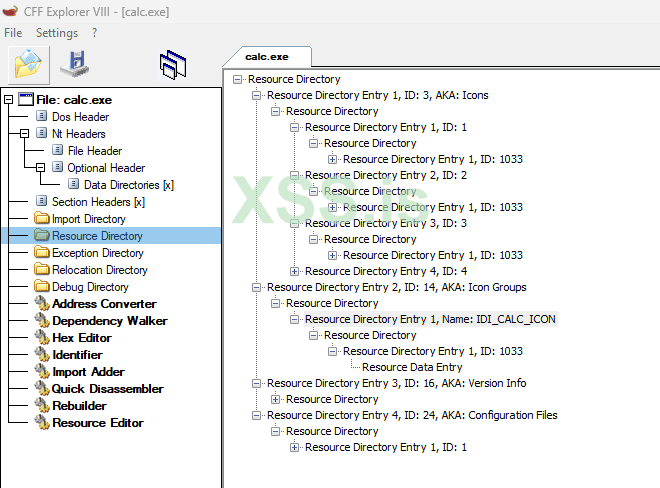Expand ID: 1033 under Entry 2, ID: 2
The image size is (660, 488).
pyautogui.click(x=333, y=207)
